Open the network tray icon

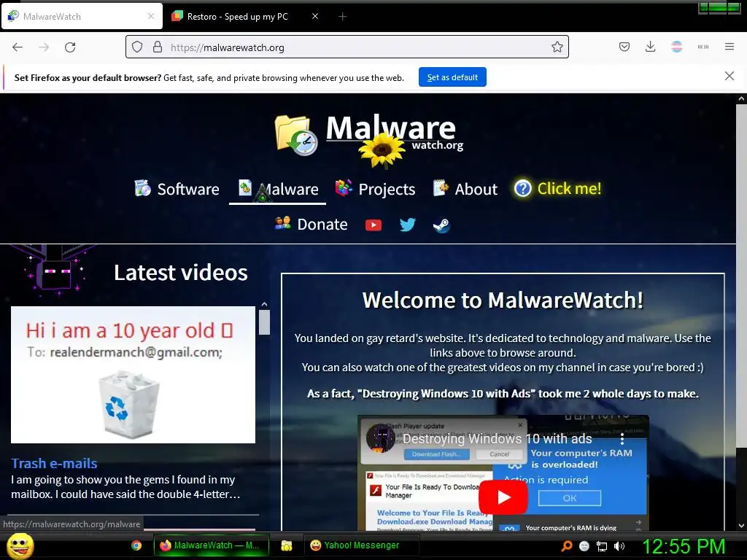click(602, 546)
